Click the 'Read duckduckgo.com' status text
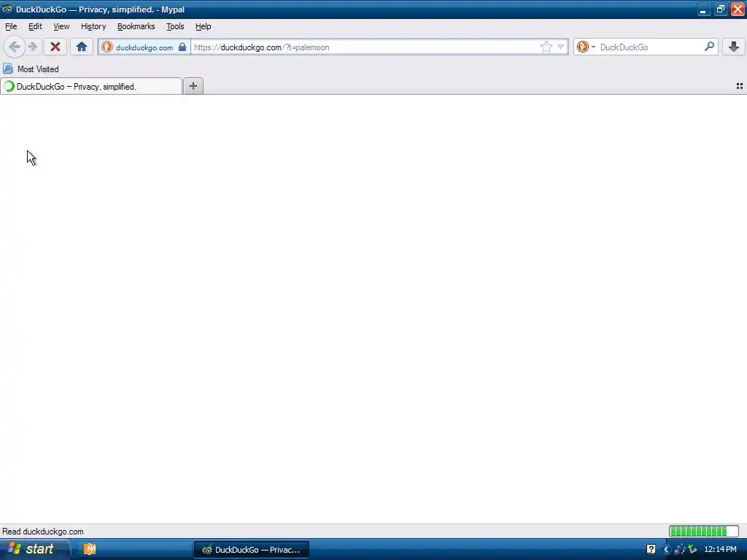Viewport: 747px width, 560px height. [x=43, y=532]
